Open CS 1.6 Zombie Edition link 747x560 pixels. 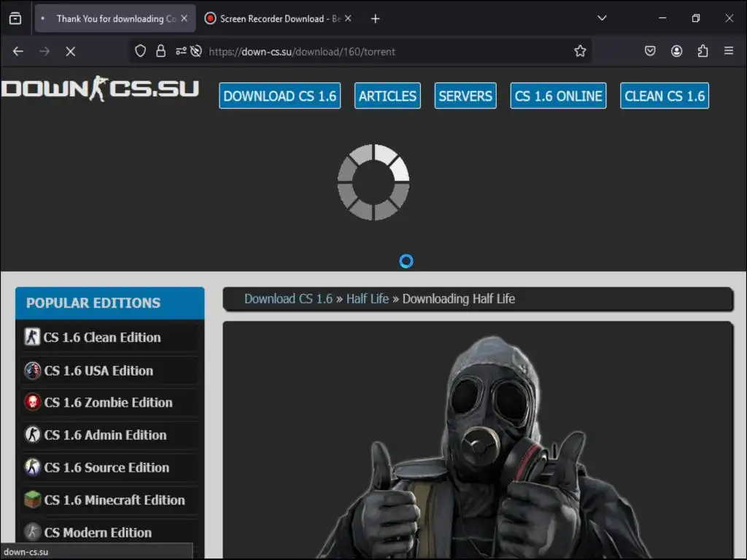point(108,402)
